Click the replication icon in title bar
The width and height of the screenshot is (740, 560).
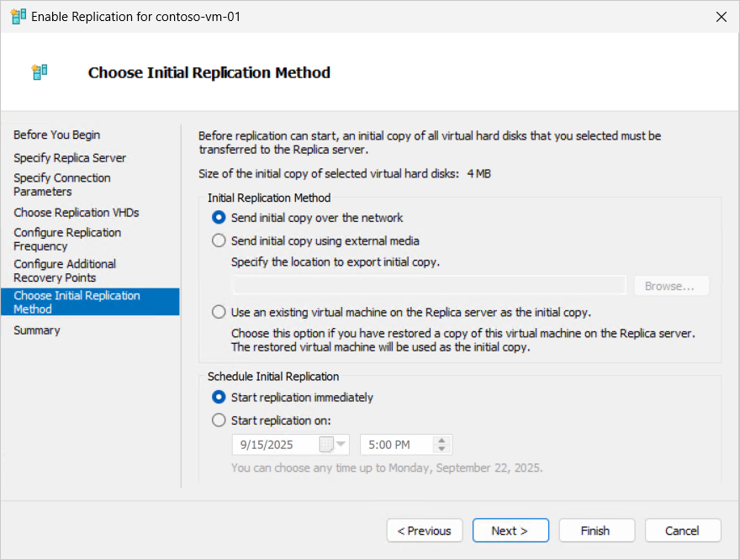(x=18, y=16)
